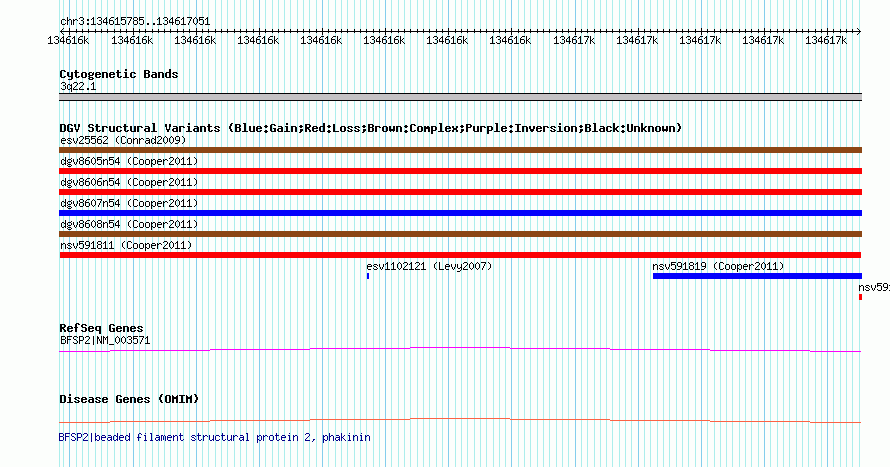Click the esv25562 (Conrad2009) label
This screenshot has height=467, width=890.
[x=123, y=140]
